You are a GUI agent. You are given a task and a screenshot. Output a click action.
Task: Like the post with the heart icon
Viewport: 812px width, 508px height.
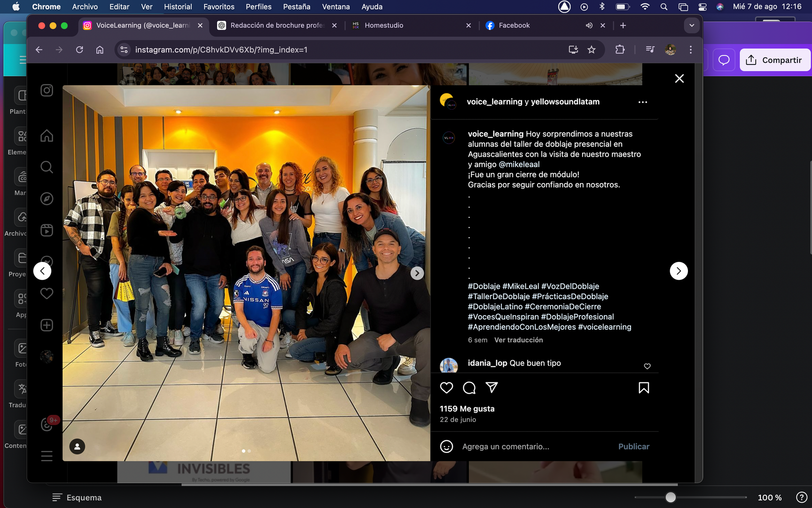[446, 388]
